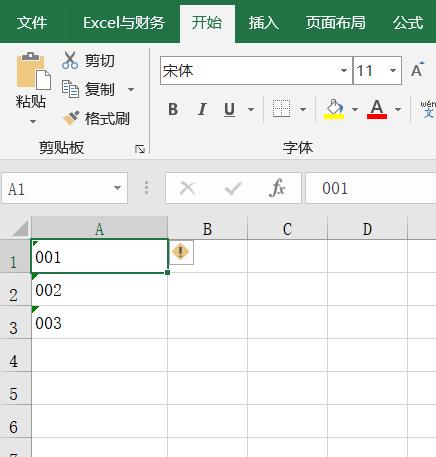Screen dimensions: 436x457
Task: Apply cell borders with the border icon
Action: (281, 109)
